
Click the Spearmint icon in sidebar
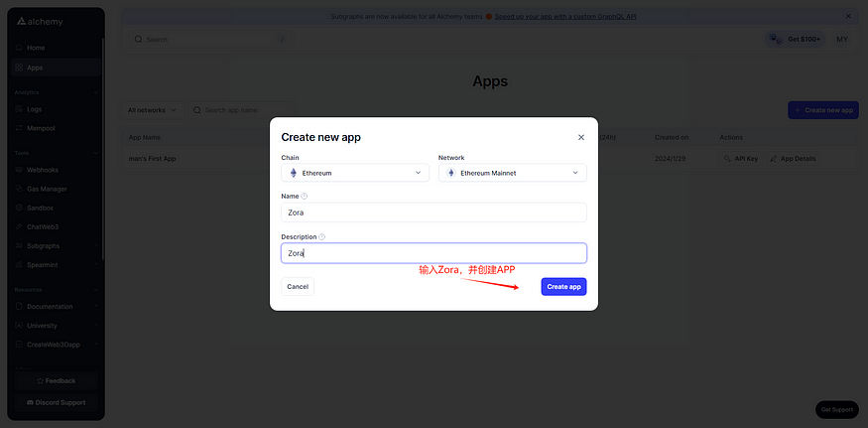20,265
